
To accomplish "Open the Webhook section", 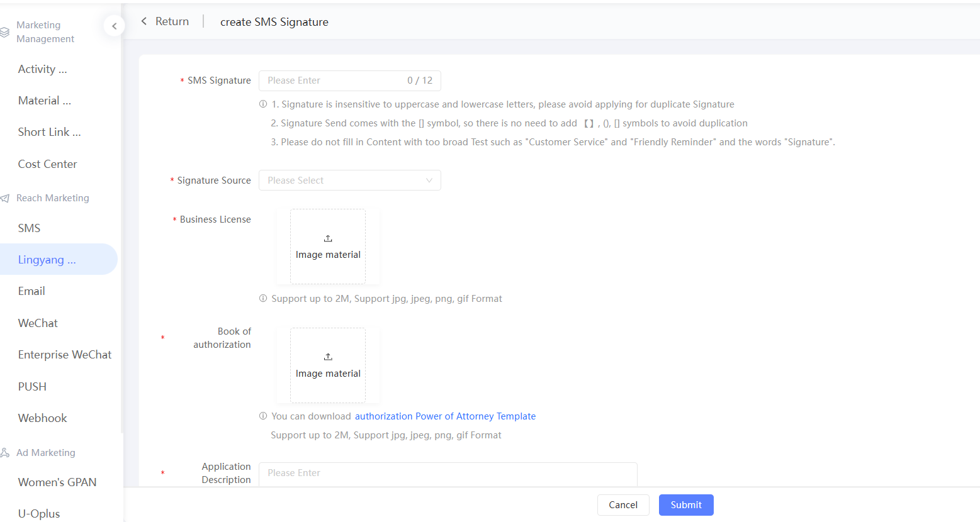I will tap(42, 418).
